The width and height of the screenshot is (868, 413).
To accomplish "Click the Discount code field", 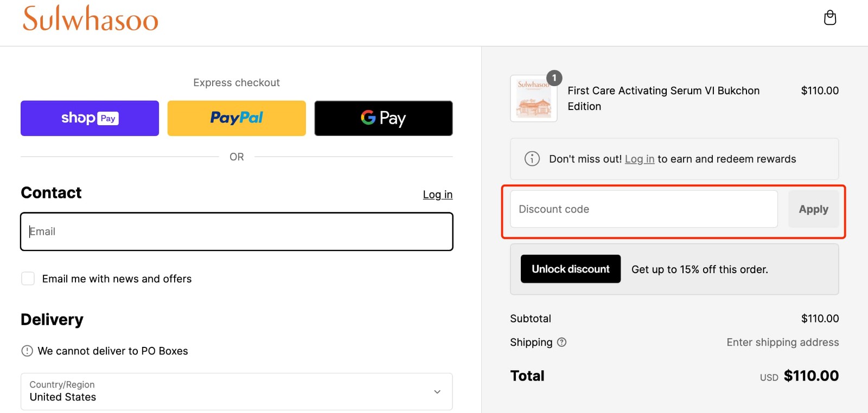I will point(642,209).
